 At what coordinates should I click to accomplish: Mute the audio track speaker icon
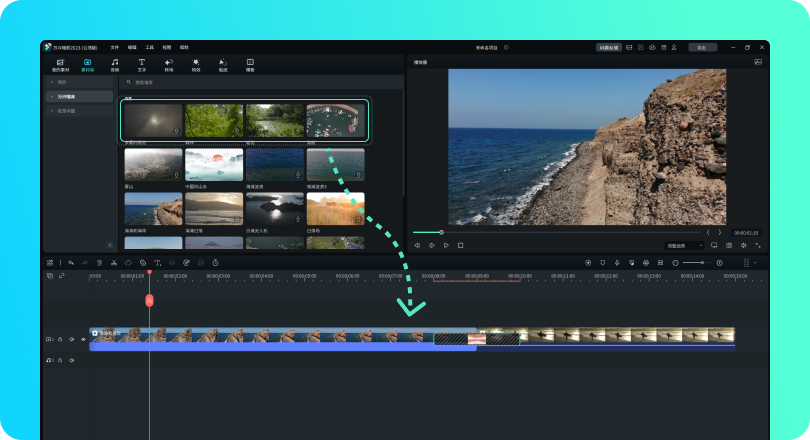(71, 360)
